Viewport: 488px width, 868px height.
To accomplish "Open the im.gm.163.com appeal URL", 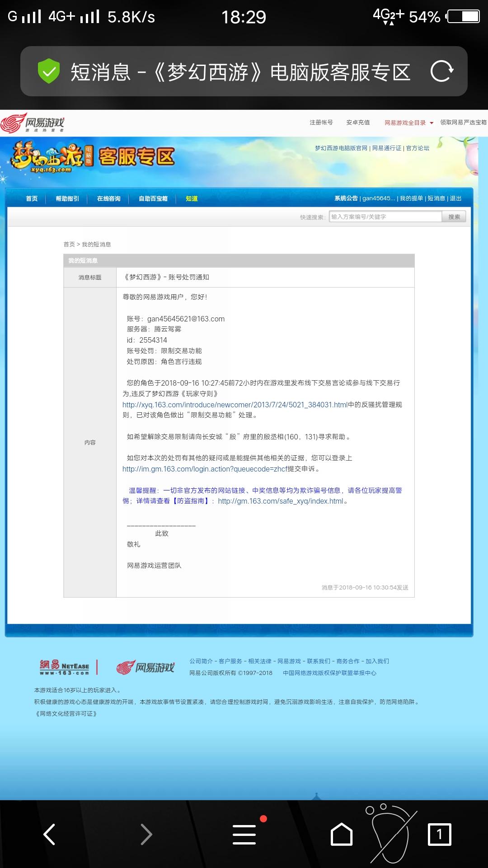I will pyautogui.click(x=205, y=469).
